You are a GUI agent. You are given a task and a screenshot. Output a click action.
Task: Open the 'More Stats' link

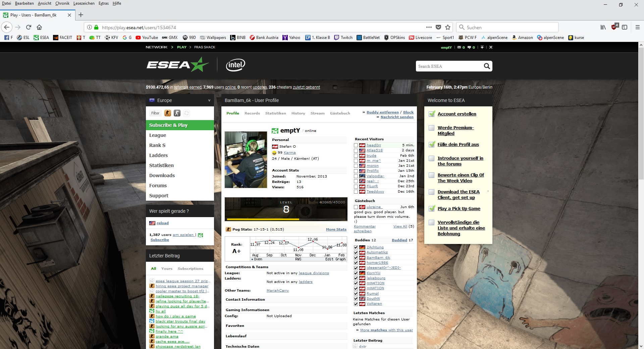click(x=336, y=230)
